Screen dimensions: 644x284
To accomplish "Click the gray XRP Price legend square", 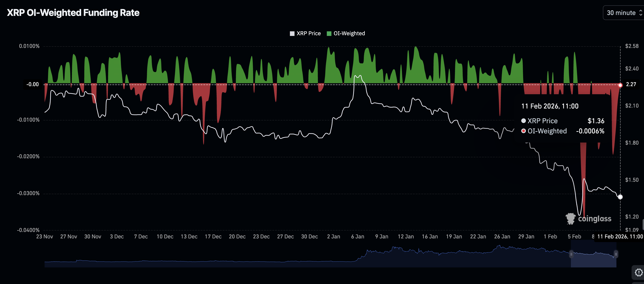I will (292, 34).
